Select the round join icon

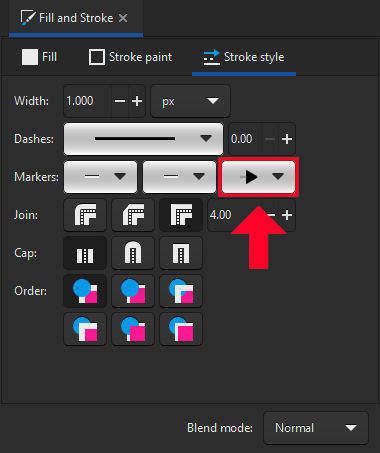pyautogui.click(x=85, y=215)
